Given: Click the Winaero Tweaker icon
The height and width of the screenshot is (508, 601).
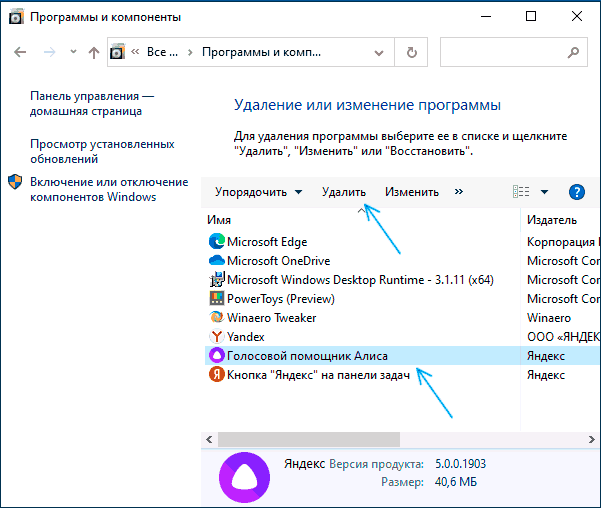Looking at the screenshot, I should click(x=217, y=317).
